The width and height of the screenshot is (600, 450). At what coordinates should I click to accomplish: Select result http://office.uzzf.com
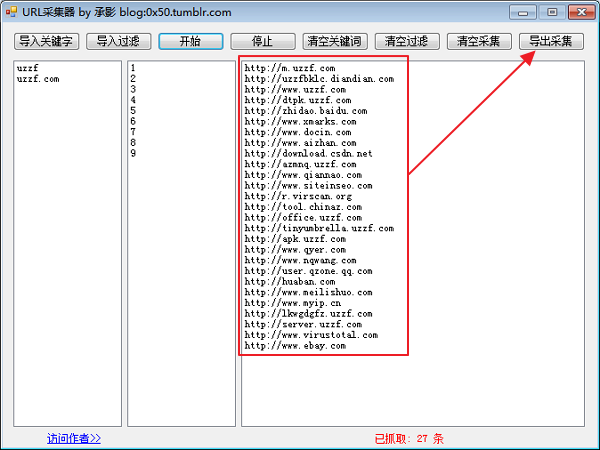pyautogui.click(x=303, y=218)
